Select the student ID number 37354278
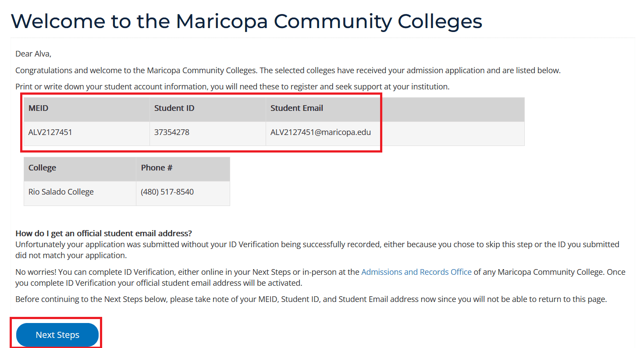This screenshot has height=348, width=644. [x=172, y=132]
